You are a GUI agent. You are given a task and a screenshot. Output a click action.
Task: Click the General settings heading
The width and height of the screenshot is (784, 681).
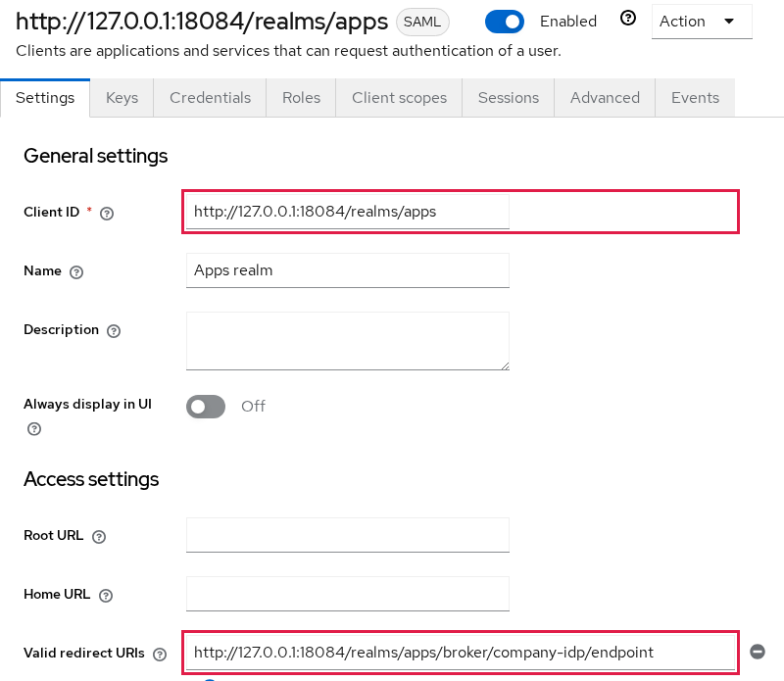(95, 156)
